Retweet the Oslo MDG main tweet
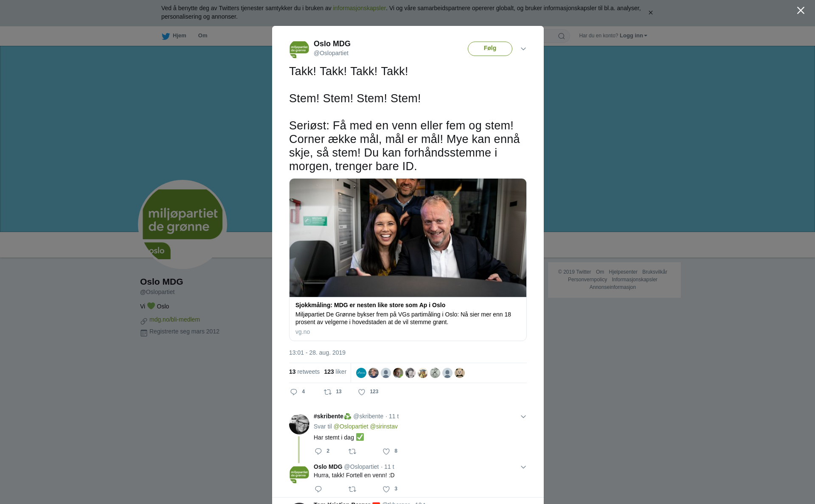Screen dimensions: 815x504 tap(328, 392)
